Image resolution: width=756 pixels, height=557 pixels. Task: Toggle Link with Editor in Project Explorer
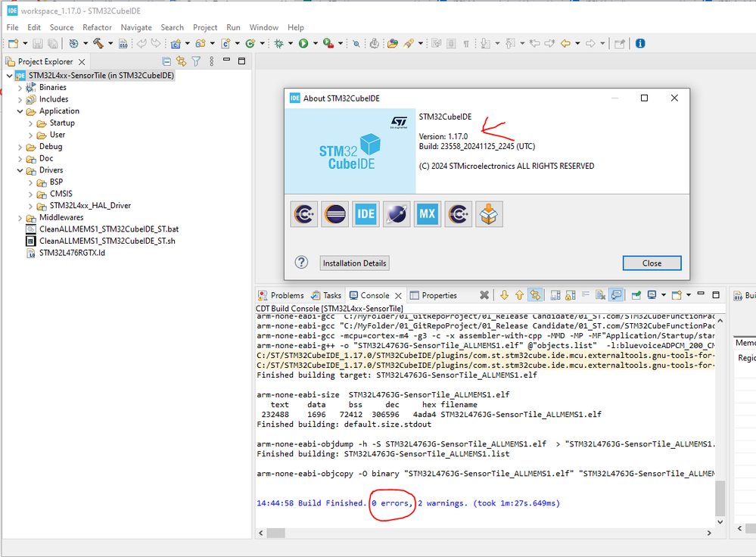pyautogui.click(x=182, y=61)
